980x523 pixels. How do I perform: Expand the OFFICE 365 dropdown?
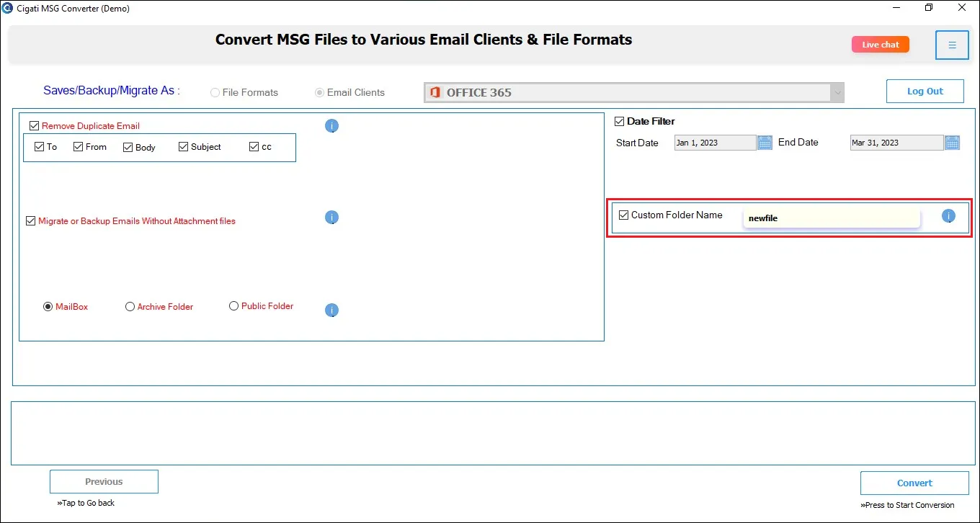click(x=837, y=92)
